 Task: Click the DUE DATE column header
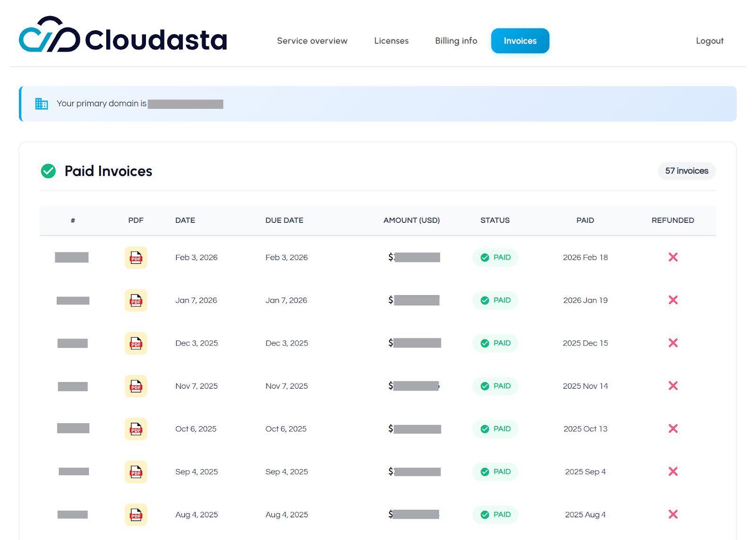[284, 220]
